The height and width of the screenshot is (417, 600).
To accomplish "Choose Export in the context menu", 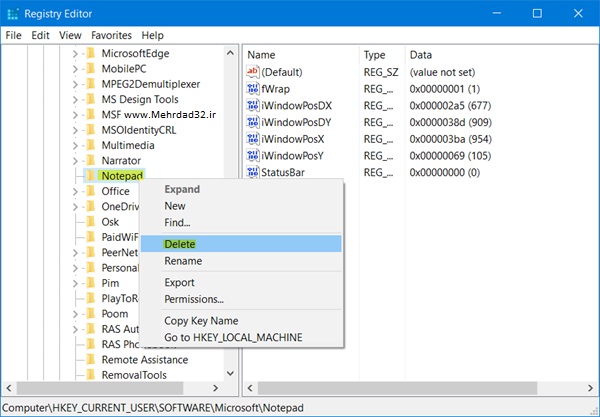I will point(241,282).
